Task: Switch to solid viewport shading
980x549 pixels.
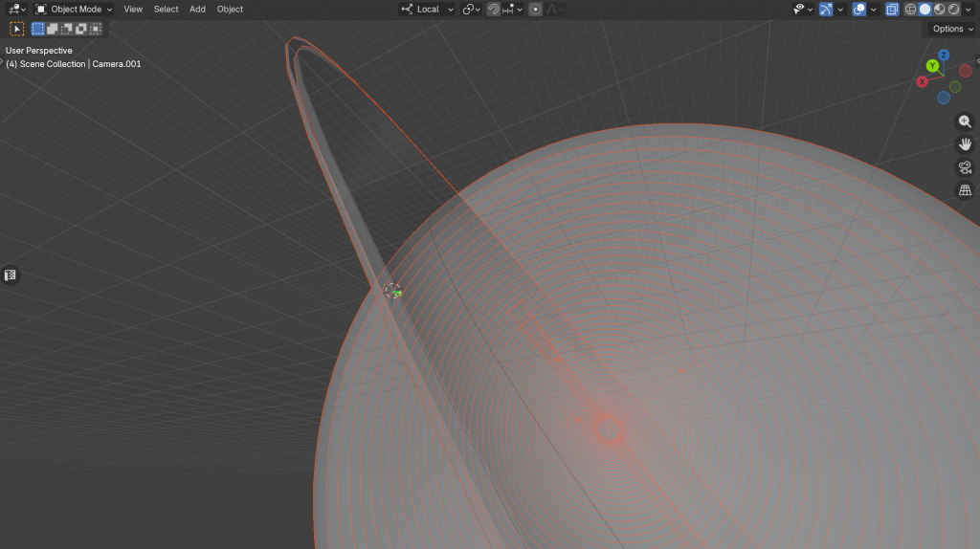Action: [925, 9]
